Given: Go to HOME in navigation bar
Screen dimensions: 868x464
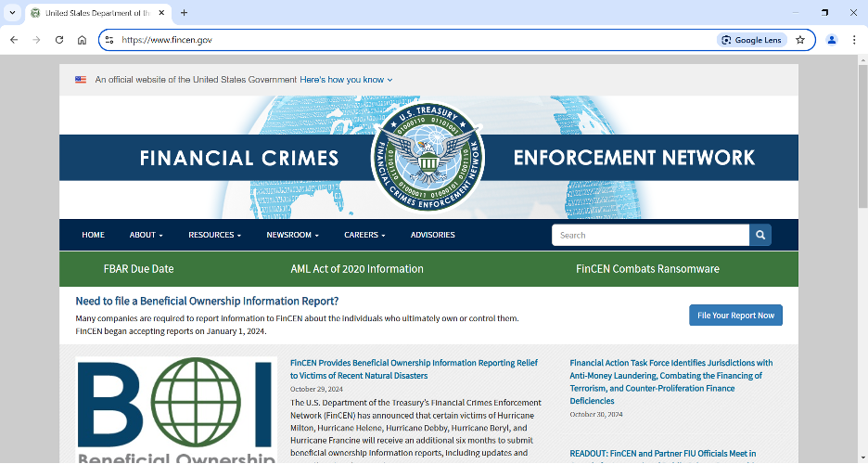Looking at the screenshot, I should point(93,235).
